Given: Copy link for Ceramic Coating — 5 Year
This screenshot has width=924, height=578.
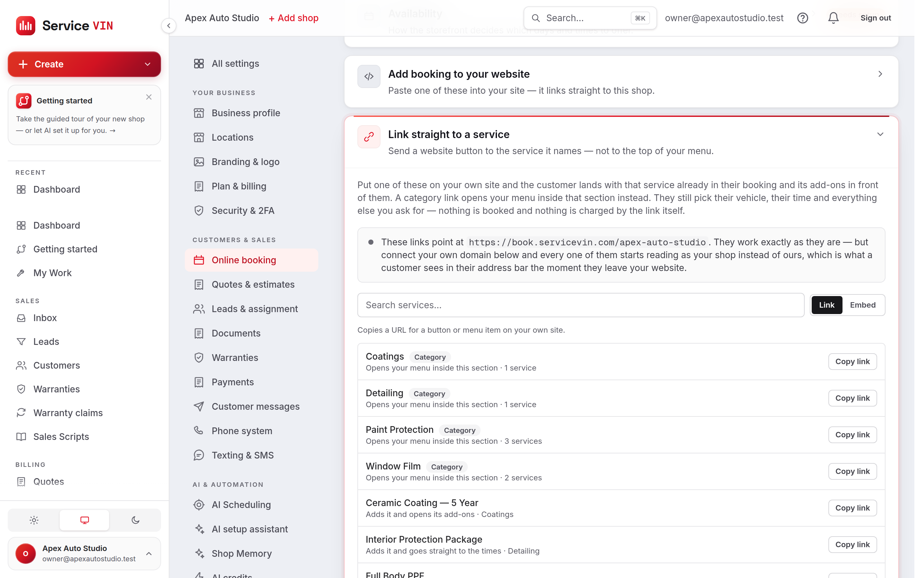Looking at the screenshot, I should (852, 508).
